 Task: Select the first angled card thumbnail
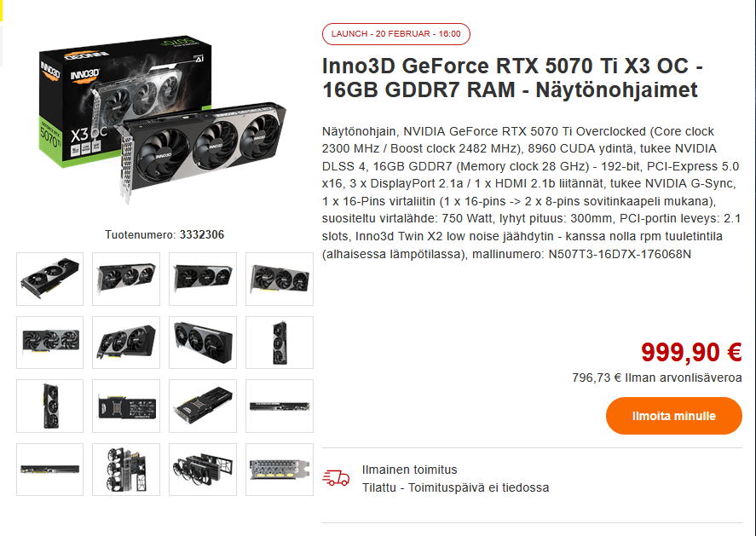click(x=49, y=279)
